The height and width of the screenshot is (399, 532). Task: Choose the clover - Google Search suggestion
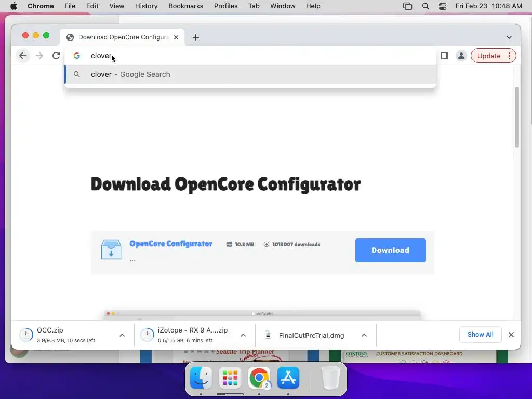click(x=250, y=74)
